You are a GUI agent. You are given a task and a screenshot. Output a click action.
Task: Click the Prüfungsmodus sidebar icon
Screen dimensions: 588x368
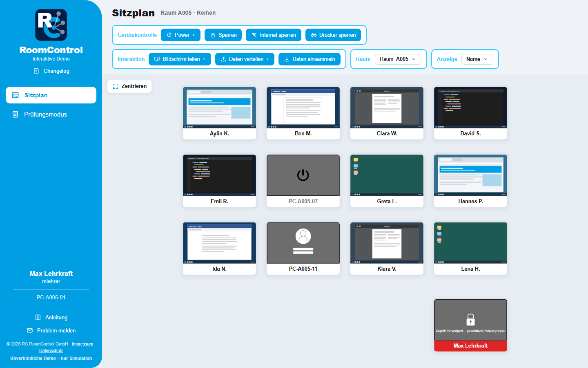click(x=16, y=114)
